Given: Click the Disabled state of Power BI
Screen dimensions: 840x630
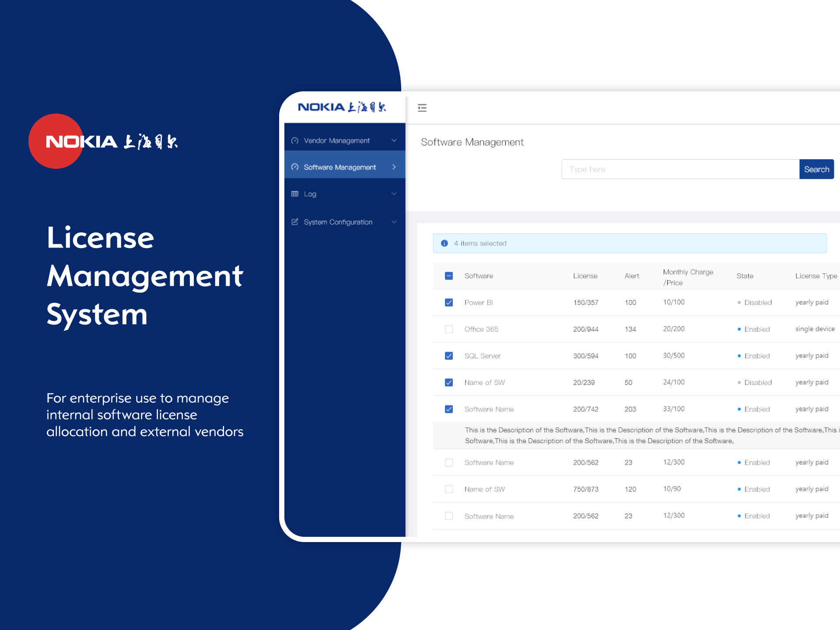Looking at the screenshot, I should coord(755,302).
